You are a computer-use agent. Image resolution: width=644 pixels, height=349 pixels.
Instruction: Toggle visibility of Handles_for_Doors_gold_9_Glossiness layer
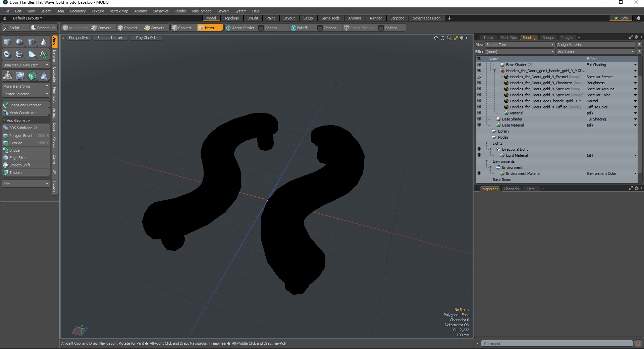(479, 83)
